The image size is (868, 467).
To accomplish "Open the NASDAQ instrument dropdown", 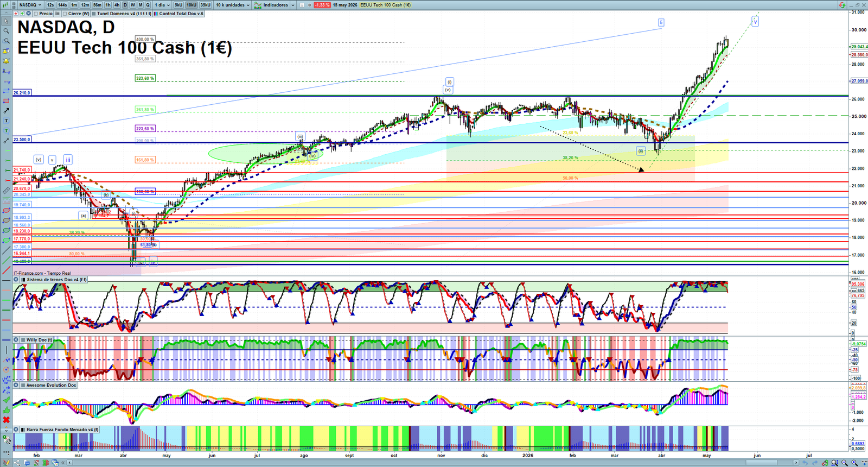I will pyautogui.click(x=30, y=5).
